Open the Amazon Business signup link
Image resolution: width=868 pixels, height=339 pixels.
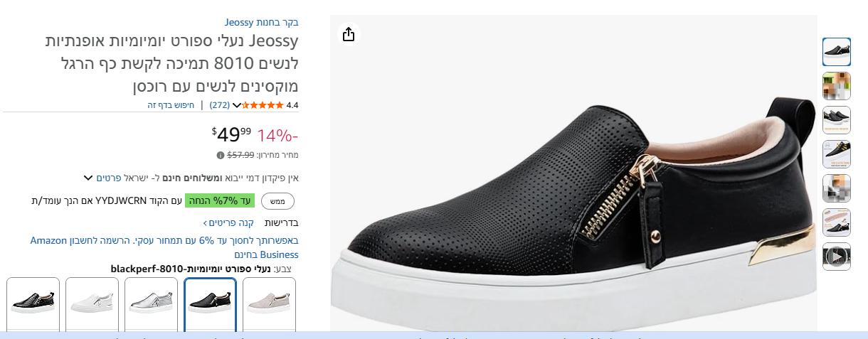(x=164, y=247)
